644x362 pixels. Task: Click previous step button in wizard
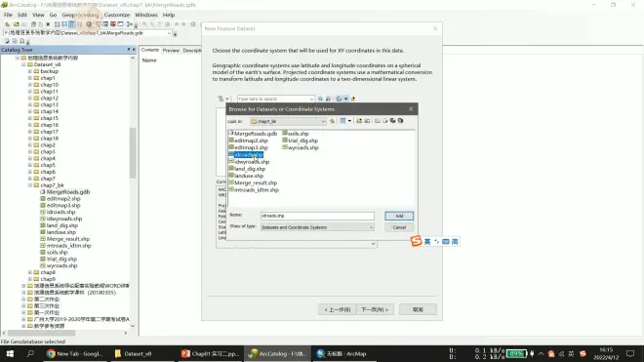tap(338, 309)
